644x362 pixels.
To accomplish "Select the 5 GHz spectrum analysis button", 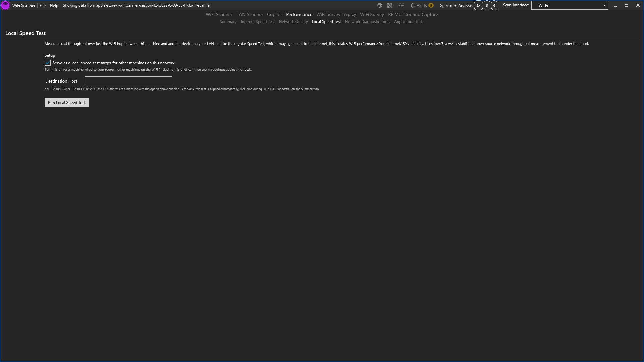I will [x=487, y=5].
